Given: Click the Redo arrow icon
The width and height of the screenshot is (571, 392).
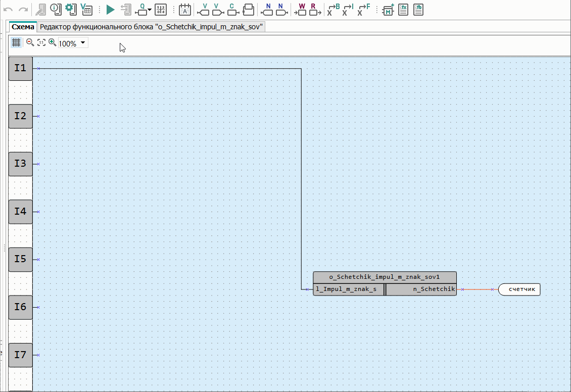Looking at the screenshot, I should (23, 10).
